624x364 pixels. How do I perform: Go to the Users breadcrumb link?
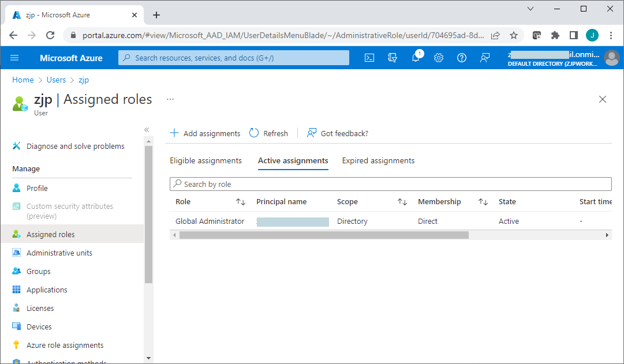(x=56, y=80)
